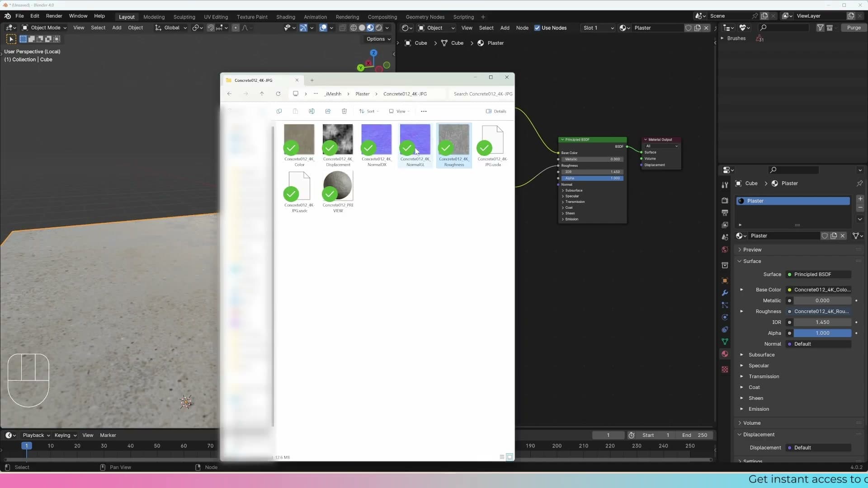Click the Plaster breadcrumb in Explorer address bar

pyautogui.click(x=362, y=94)
